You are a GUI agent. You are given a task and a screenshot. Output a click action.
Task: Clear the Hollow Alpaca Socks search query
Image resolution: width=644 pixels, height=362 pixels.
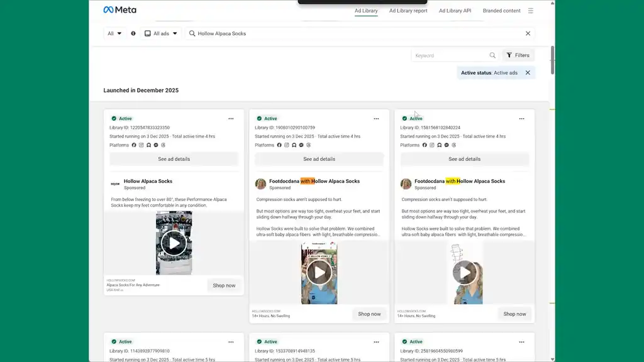(x=528, y=33)
